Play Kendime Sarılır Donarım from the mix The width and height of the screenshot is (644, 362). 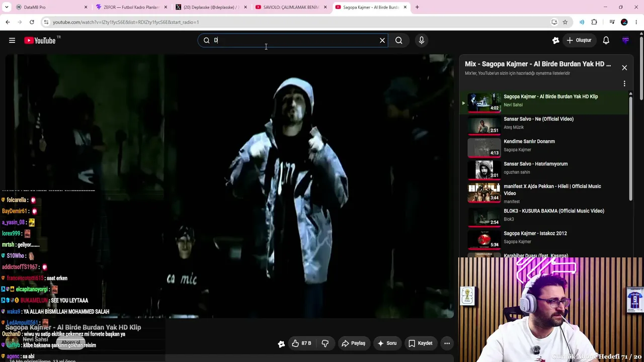click(529, 141)
